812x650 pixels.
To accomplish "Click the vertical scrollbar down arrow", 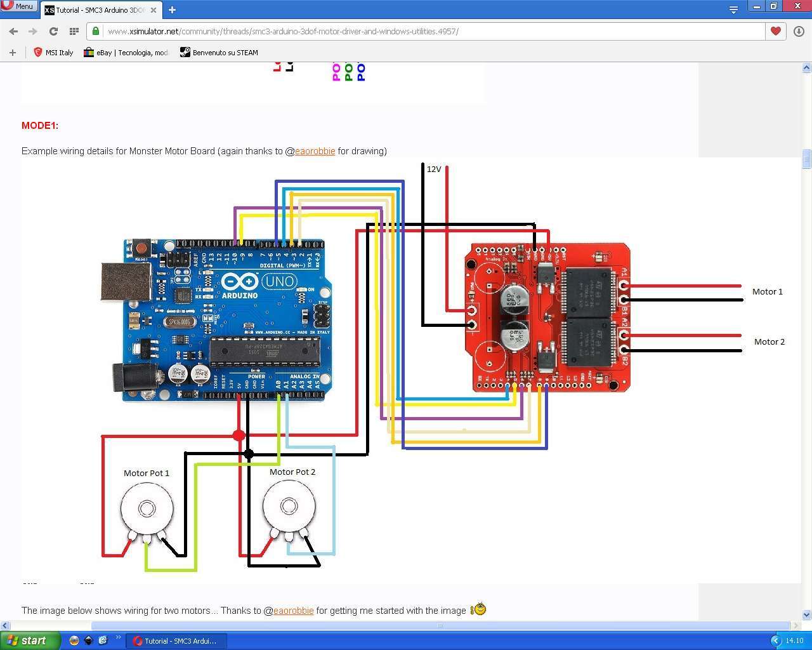I will (x=807, y=615).
